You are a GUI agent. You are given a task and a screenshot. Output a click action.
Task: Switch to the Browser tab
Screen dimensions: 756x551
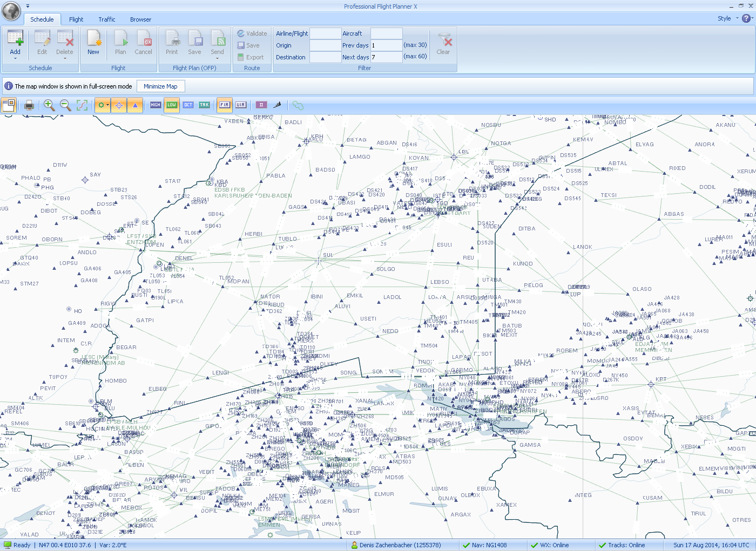click(x=140, y=19)
